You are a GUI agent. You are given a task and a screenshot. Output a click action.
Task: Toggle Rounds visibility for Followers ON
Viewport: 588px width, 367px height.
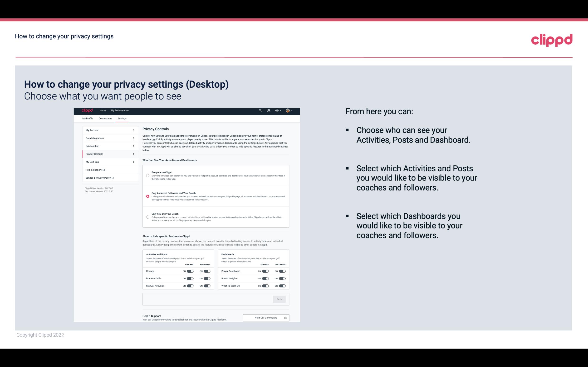tap(206, 271)
